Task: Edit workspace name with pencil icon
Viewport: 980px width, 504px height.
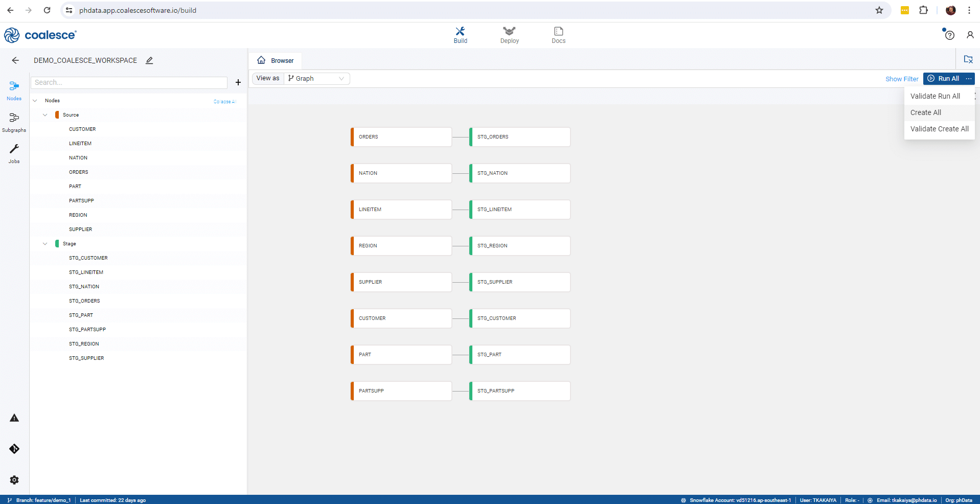Action: (149, 60)
